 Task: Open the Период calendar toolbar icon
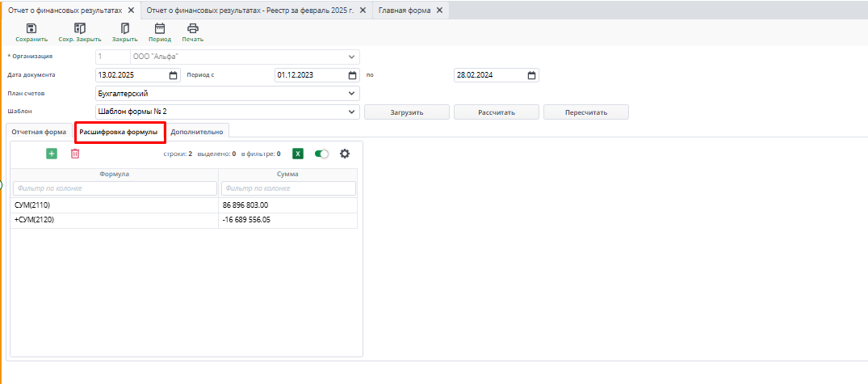point(160,28)
